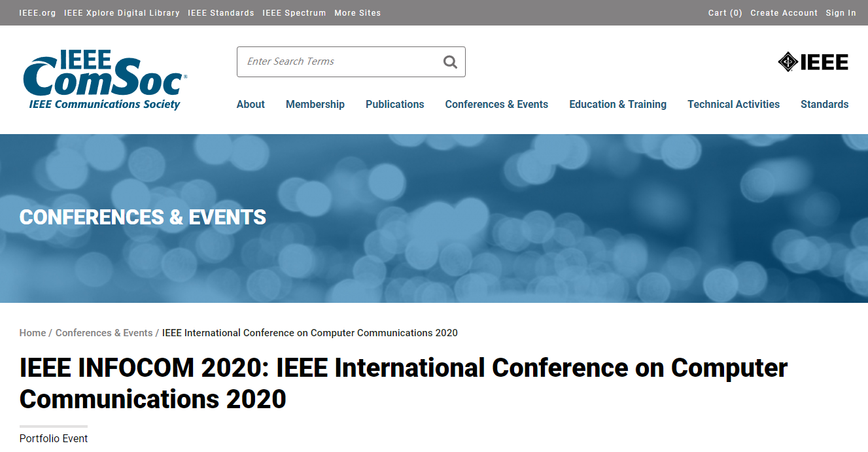
Task: Open the Membership menu
Action: point(315,104)
